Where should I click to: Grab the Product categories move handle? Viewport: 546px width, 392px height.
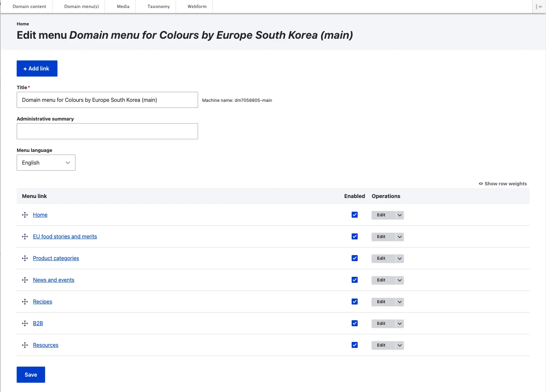pyautogui.click(x=25, y=258)
